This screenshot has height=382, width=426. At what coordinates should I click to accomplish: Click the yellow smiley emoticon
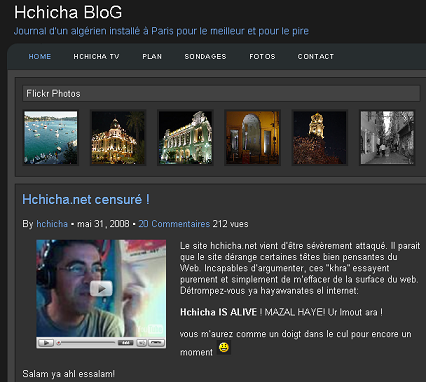tap(224, 347)
